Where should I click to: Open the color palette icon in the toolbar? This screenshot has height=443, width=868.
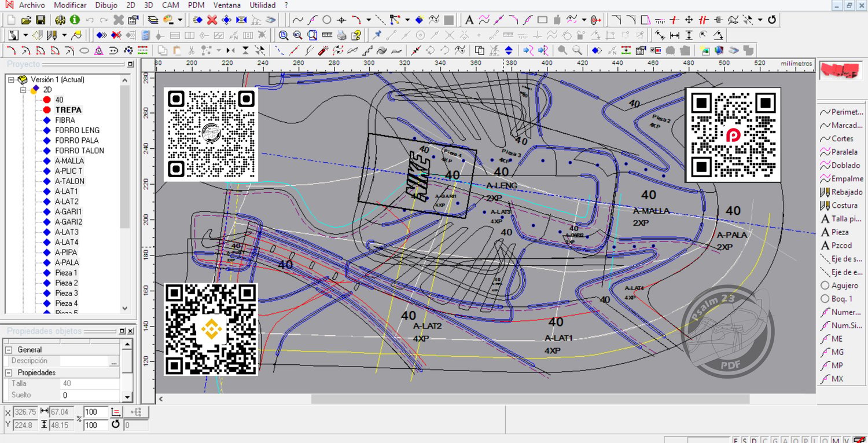coord(168,20)
